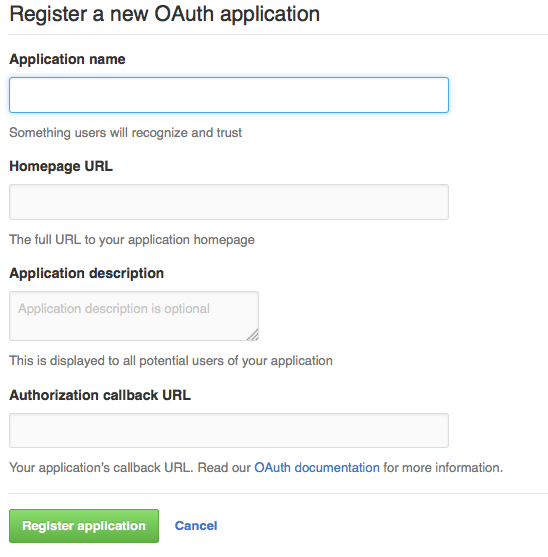Click the Application name input field
The width and height of the screenshot is (548, 557).
[x=229, y=95]
